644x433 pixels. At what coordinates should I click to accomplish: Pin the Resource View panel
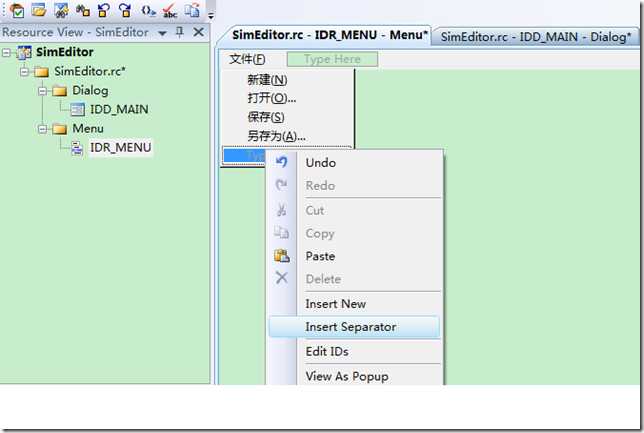tap(179, 32)
